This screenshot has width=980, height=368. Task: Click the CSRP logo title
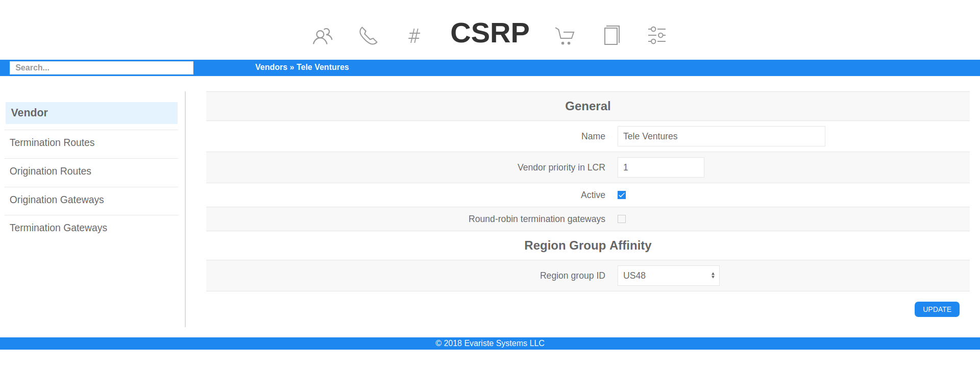coord(489,33)
